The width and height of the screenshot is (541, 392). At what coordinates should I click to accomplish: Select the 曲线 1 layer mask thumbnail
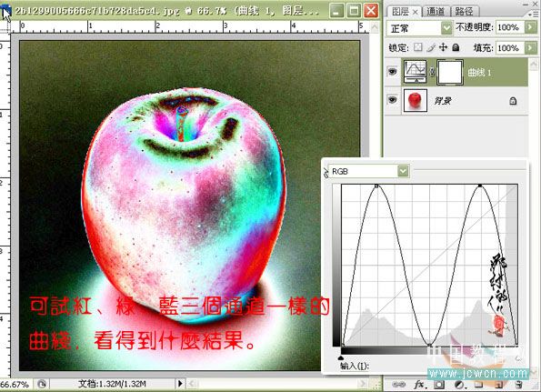click(x=450, y=72)
